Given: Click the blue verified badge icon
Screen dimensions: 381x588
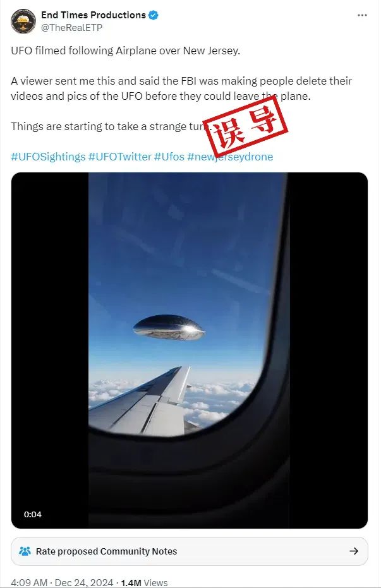Looking at the screenshot, I should (x=154, y=15).
